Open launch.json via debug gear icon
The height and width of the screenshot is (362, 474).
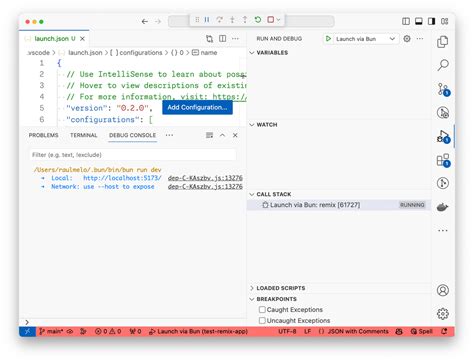tap(407, 39)
